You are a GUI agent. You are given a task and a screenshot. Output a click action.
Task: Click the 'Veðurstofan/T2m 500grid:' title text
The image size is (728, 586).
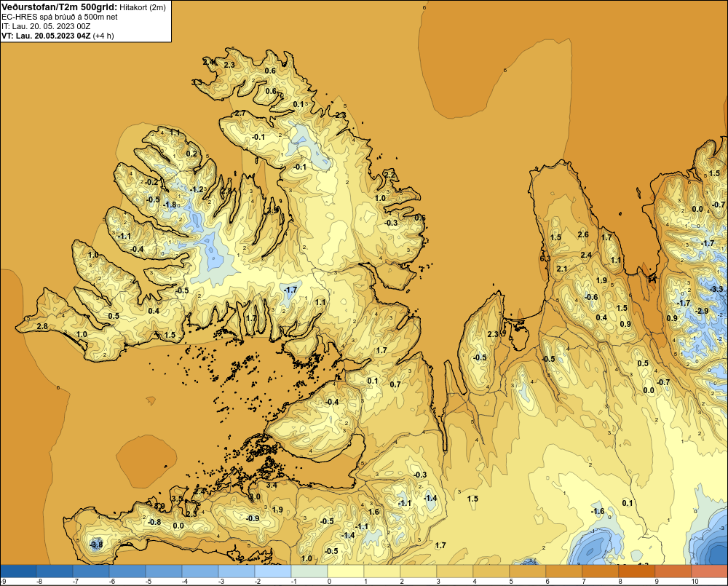coord(60,7)
